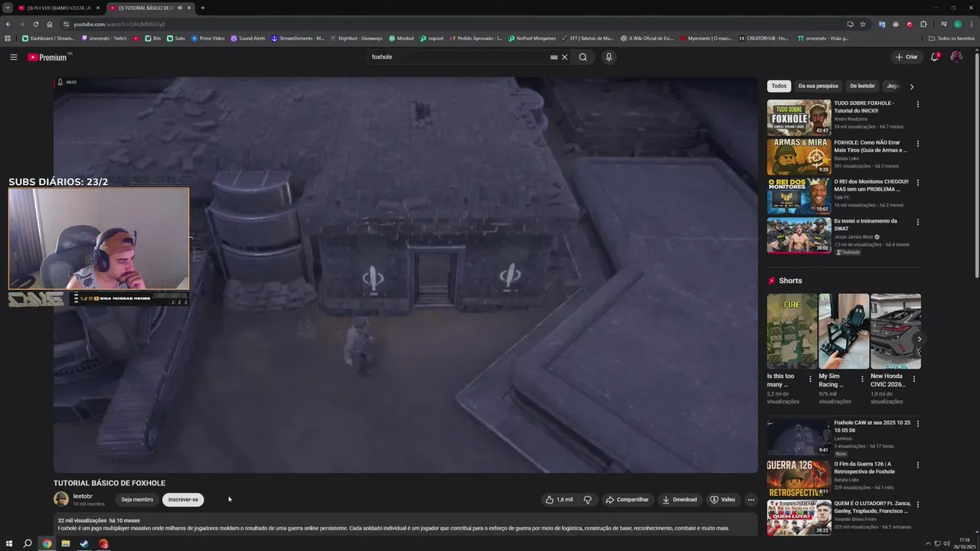
Task: Open the onezeratv - Twitch bookmark
Action: (x=104, y=38)
